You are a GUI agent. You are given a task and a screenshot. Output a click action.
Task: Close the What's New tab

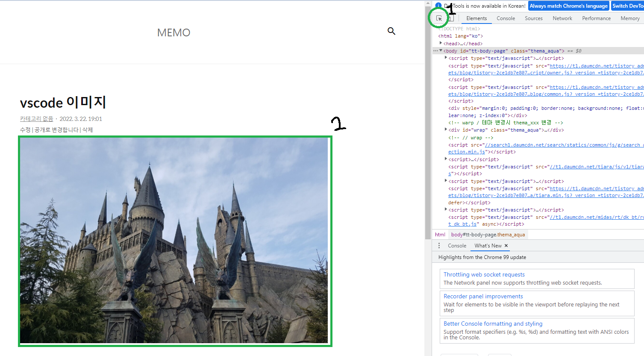click(x=506, y=246)
